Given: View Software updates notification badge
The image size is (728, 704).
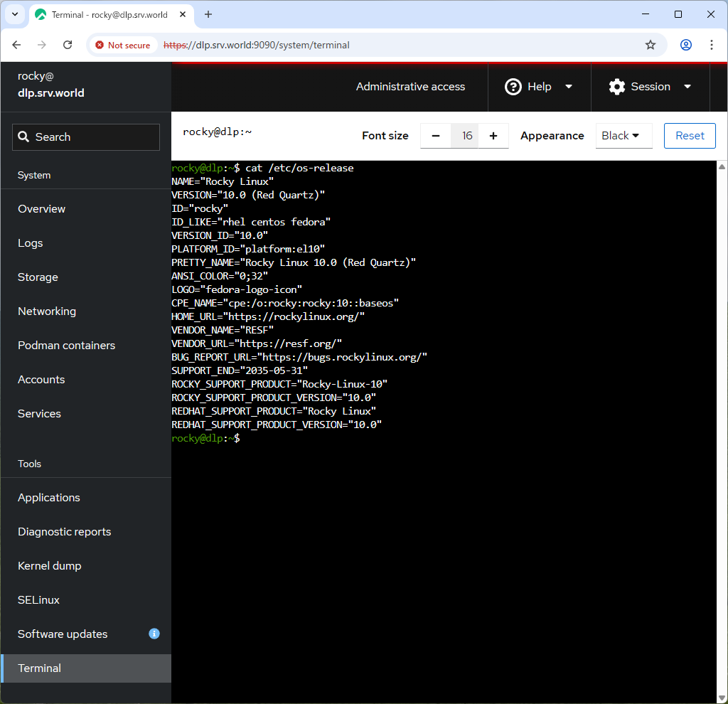Looking at the screenshot, I should 154,634.
